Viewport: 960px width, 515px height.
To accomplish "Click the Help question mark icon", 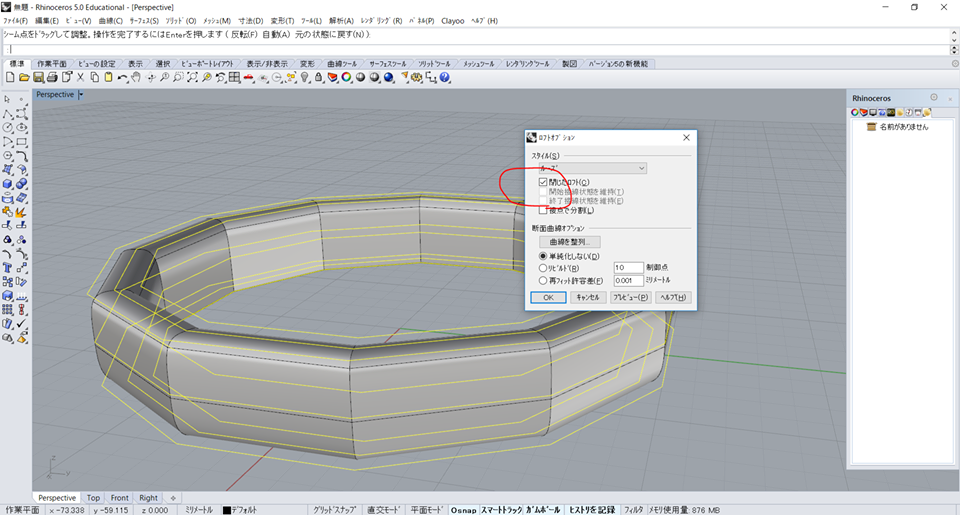I will pyautogui.click(x=445, y=77).
